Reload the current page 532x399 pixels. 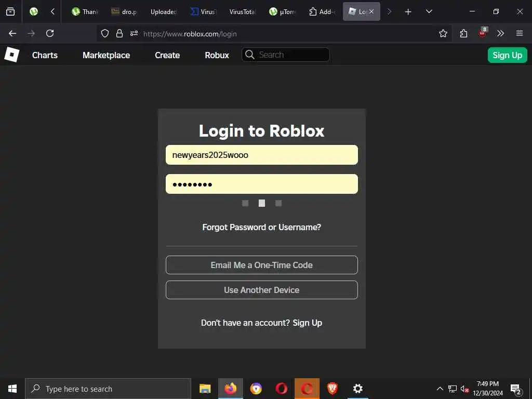(x=50, y=33)
